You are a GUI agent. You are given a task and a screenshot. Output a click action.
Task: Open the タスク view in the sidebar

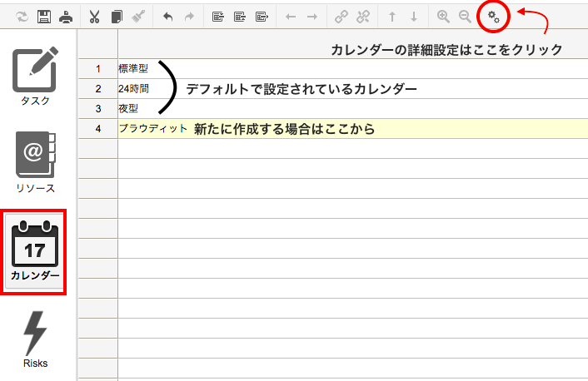(35, 77)
